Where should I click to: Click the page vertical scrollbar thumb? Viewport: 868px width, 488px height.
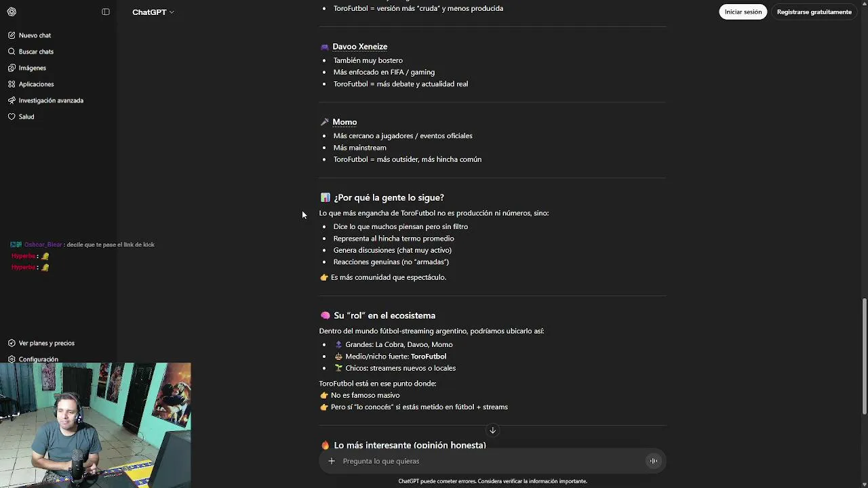click(x=864, y=356)
